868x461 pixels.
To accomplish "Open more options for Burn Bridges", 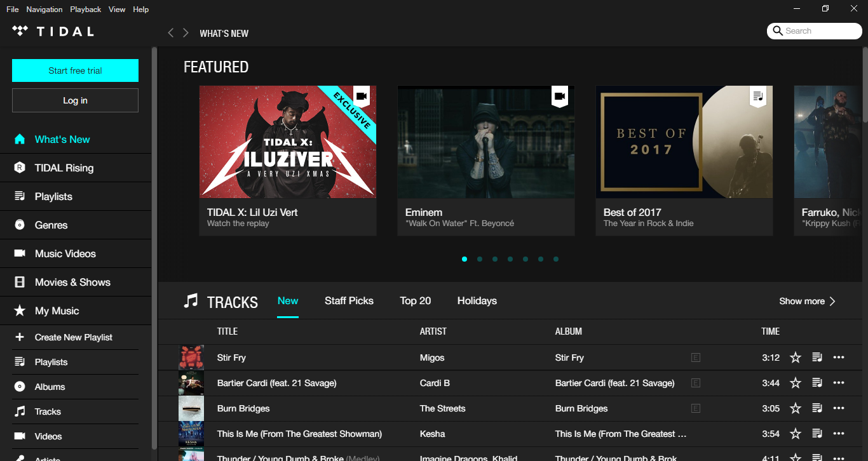I will [x=839, y=408].
